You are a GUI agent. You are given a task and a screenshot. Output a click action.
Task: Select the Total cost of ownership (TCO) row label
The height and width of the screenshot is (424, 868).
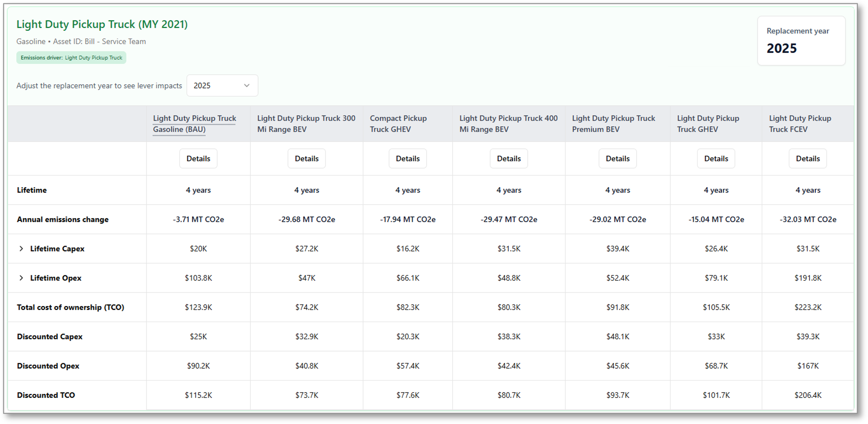point(70,307)
